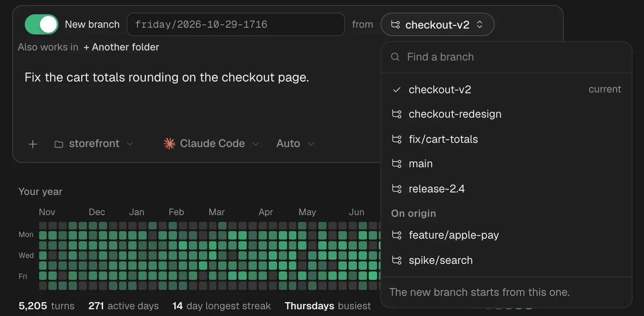Click the 'Thursdays busiest' statistic

pyautogui.click(x=328, y=306)
